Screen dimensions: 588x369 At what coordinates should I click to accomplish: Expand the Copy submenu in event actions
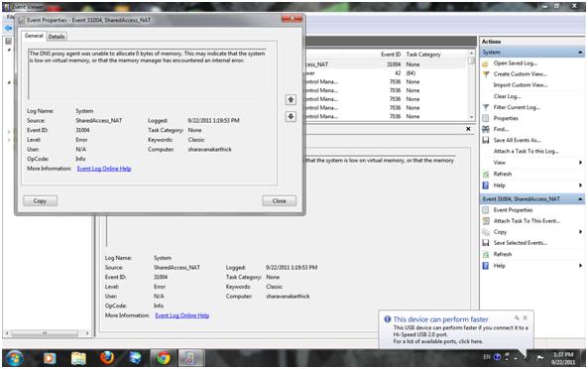[x=580, y=232]
